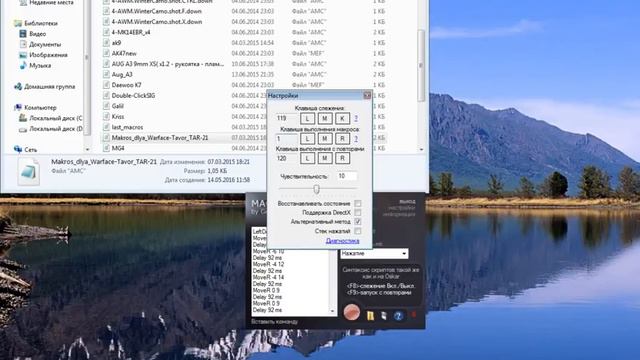Uncheck Альтернативный метод checkbox
The image size is (640, 360).
point(358,222)
